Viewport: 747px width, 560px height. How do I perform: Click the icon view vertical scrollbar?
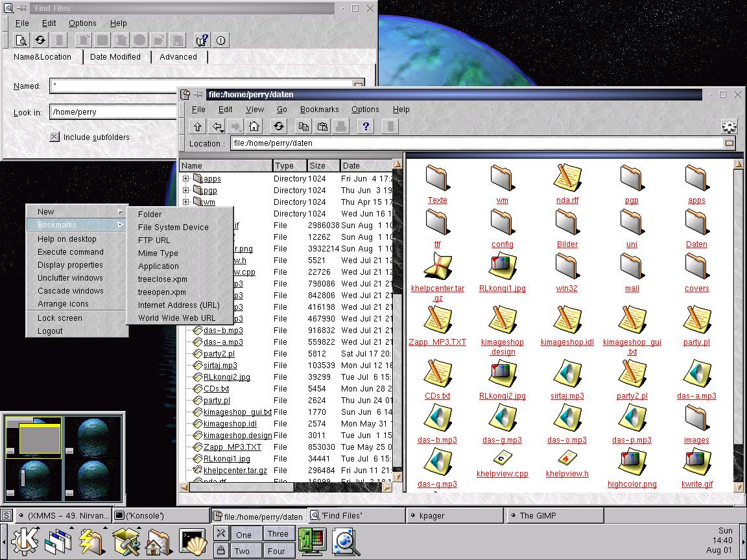[x=738, y=324]
